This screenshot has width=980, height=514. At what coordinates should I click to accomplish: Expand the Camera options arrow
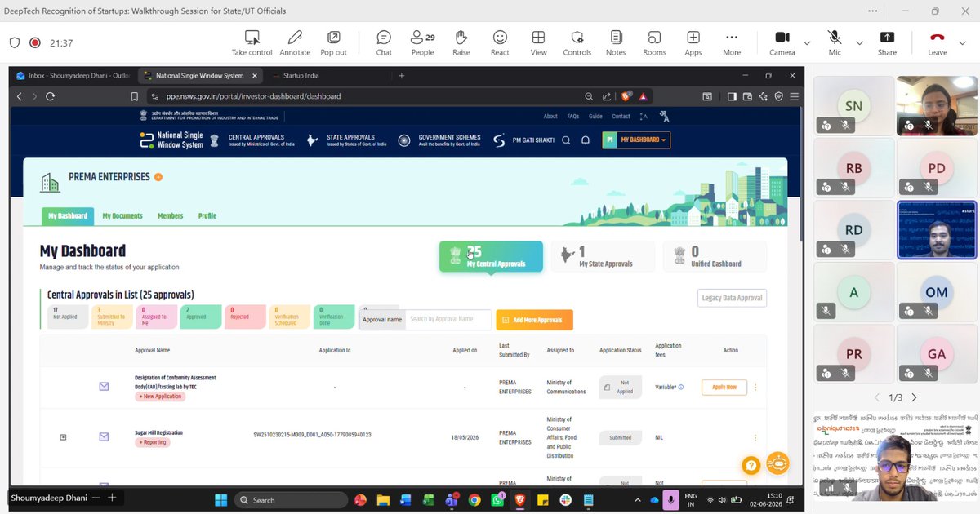[x=807, y=42]
